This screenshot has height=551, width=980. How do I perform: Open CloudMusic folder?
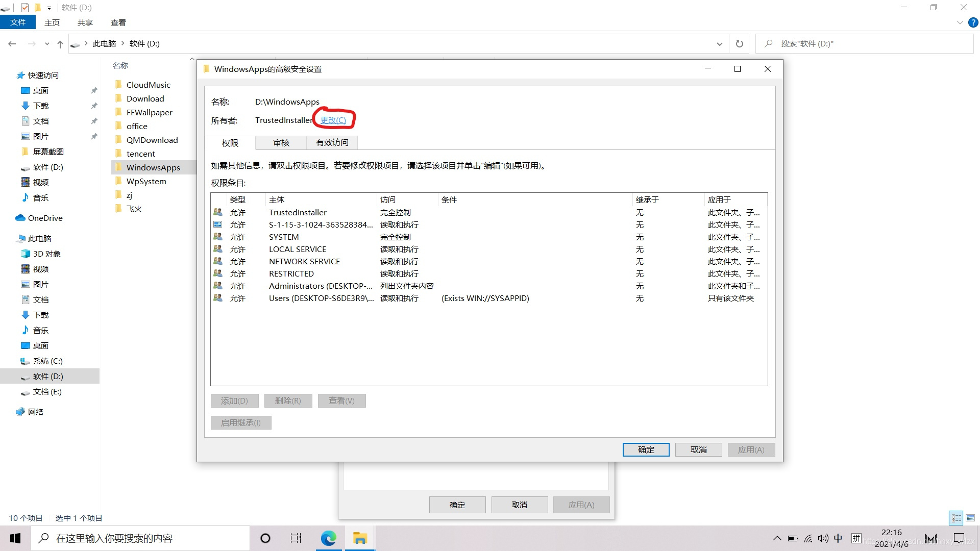point(148,84)
